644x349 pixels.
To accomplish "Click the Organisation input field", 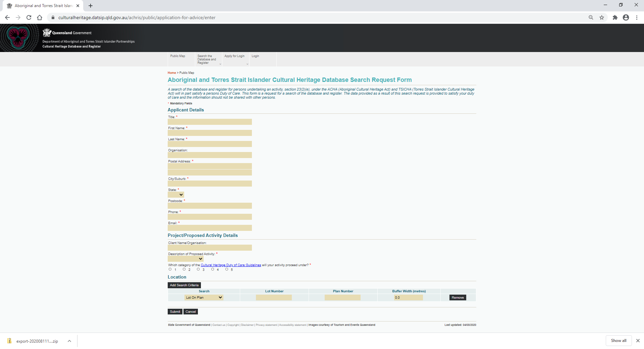I will [210, 155].
